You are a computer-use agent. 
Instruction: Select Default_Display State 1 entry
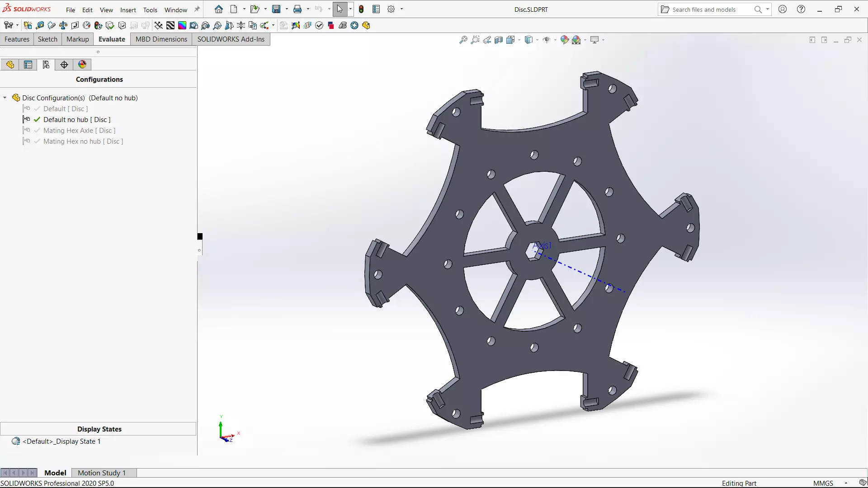pos(61,441)
